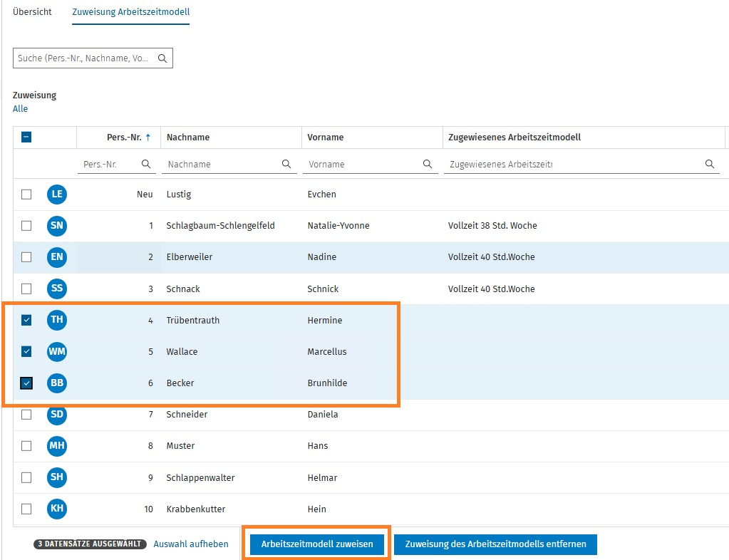This screenshot has width=729, height=560.
Task: Click the SN avatar of Schlagbaum-Schlengelfeld
Action: pyautogui.click(x=57, y=226)
